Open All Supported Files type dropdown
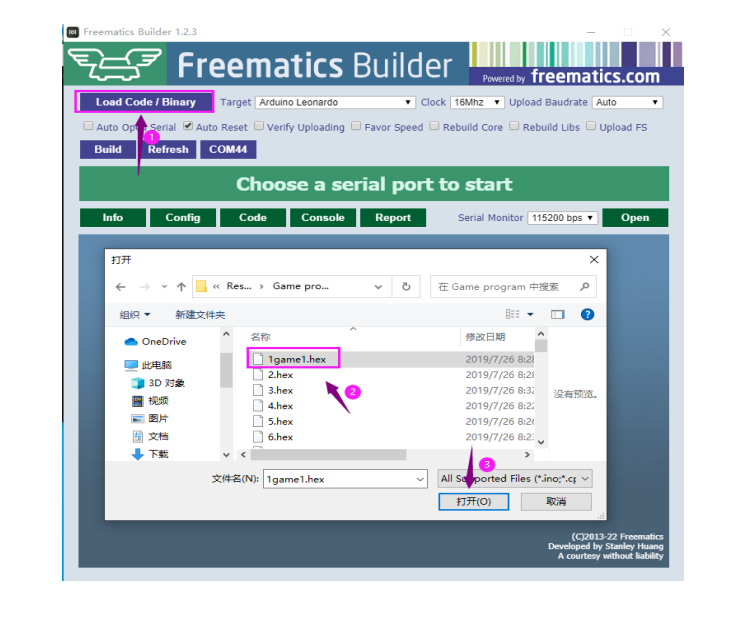 pyautogui.click(x=515, y=478)
